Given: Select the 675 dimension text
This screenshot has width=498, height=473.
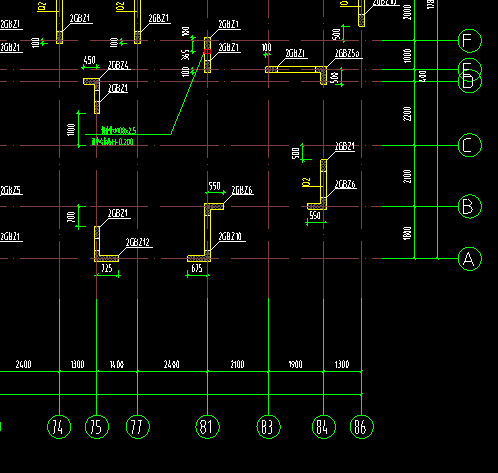Looking at the screenshot, I should coord(197,268).
